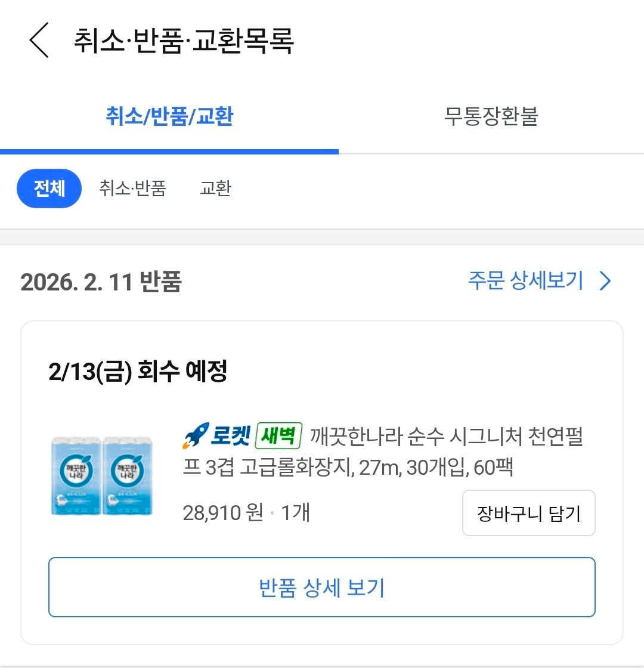Tap the 2/13(금) 회수 예정 status heading
Screen dimensions: 644x668
pos(138,373)
